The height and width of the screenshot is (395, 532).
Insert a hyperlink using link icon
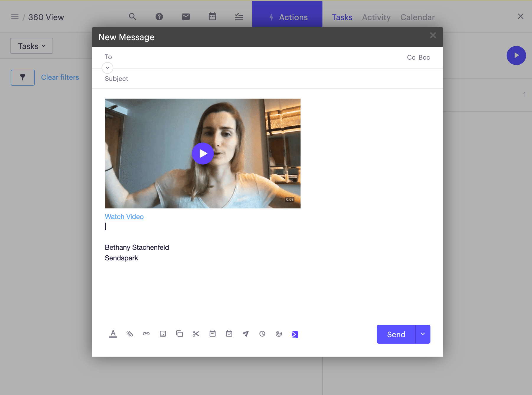pyautogui.click(x=146, y=334)
